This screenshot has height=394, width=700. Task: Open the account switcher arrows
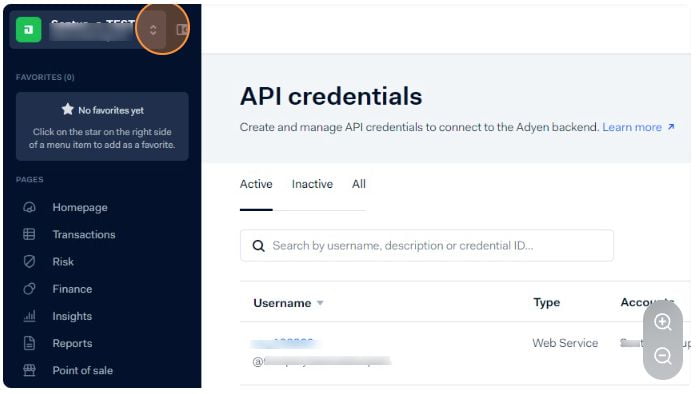pyautogui.click(x=153, y=30)
